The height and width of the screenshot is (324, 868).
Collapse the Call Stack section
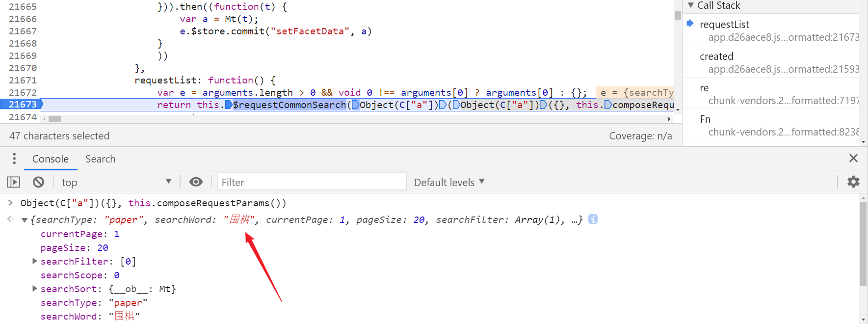[x=691, y=5]
